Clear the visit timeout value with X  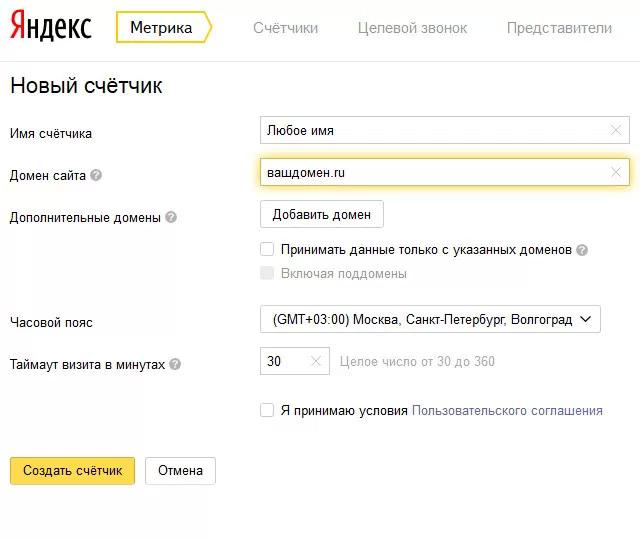(x=316, y=361)
